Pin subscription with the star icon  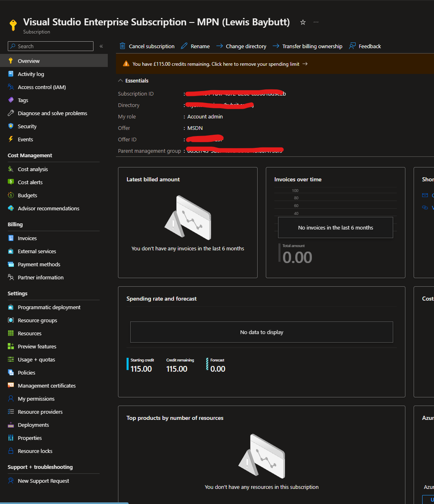click(303, 22)
